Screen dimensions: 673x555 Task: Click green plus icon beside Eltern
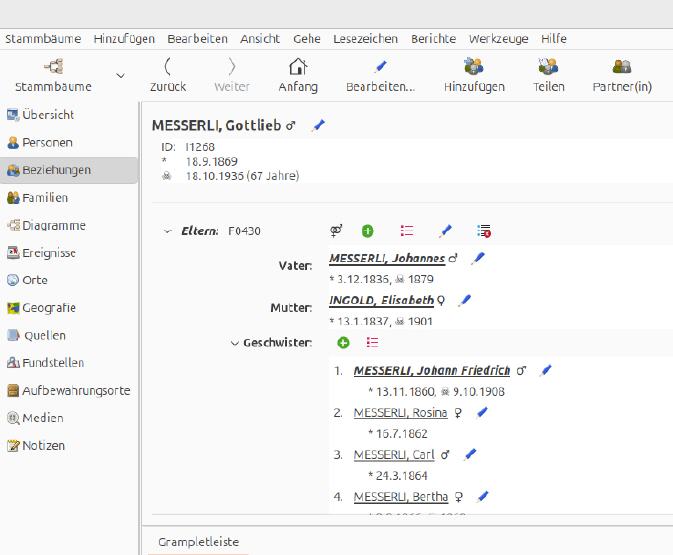pos(367,231)
